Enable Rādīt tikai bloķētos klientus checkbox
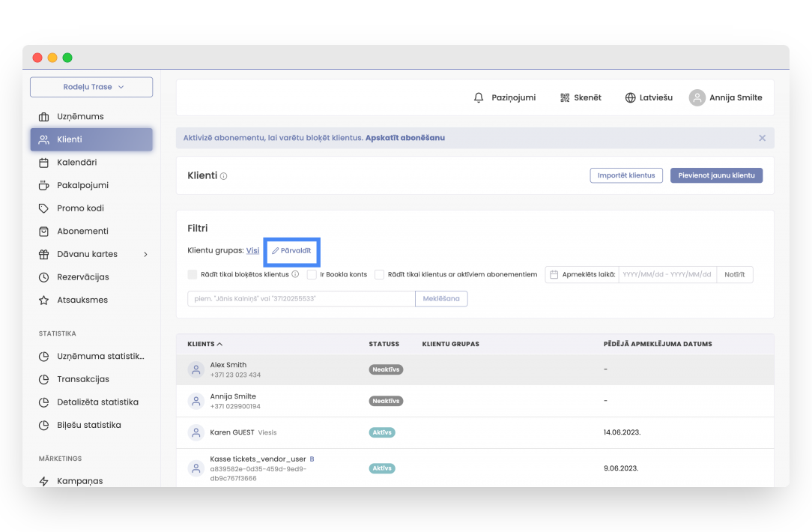 [193, 275]
